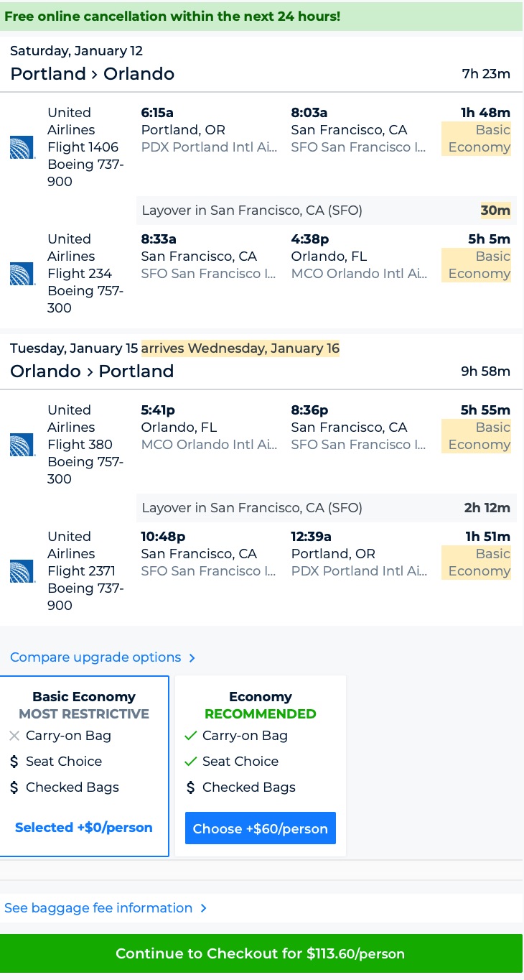Image resolution: width=524 pixels, height=980 pixels.
Task: Click United logo beside Flight 1406
Action: (22, 147)
